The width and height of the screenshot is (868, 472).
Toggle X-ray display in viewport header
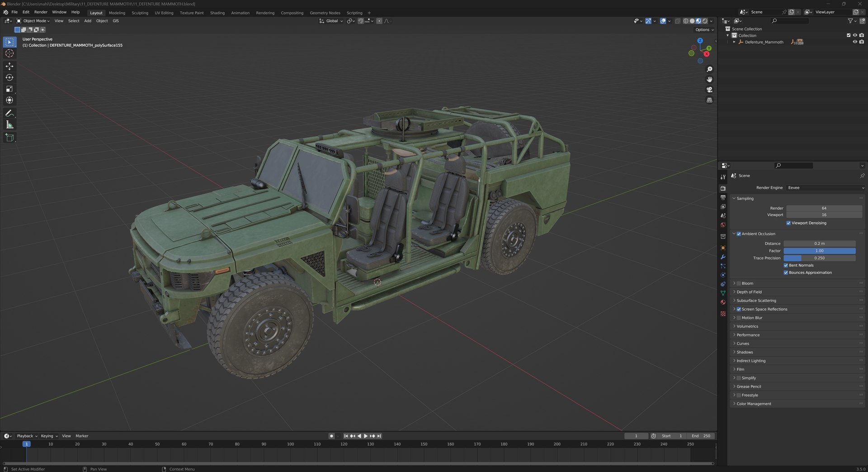677,21
